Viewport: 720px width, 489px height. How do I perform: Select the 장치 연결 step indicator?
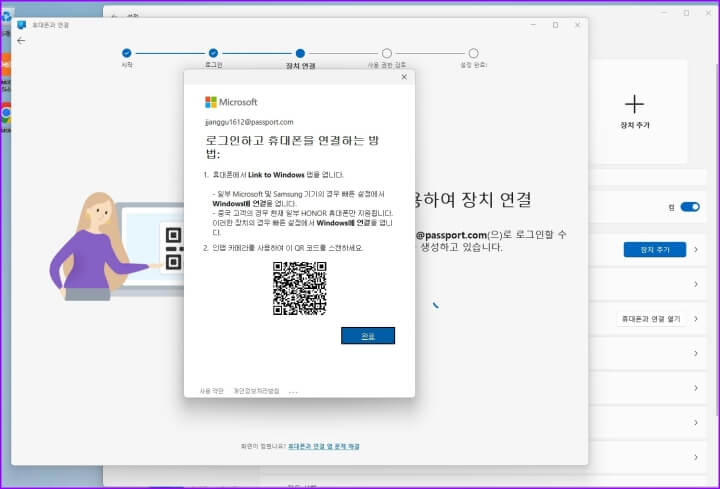[300, 53]
